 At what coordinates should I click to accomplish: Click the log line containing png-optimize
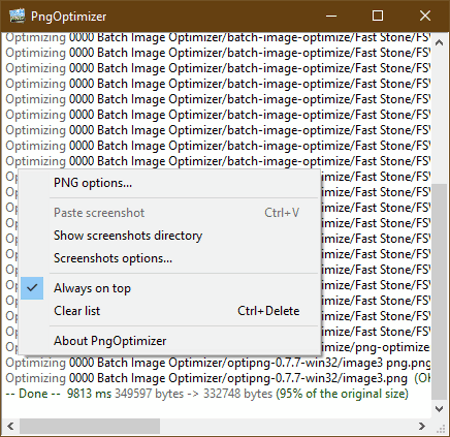[376, 347]
